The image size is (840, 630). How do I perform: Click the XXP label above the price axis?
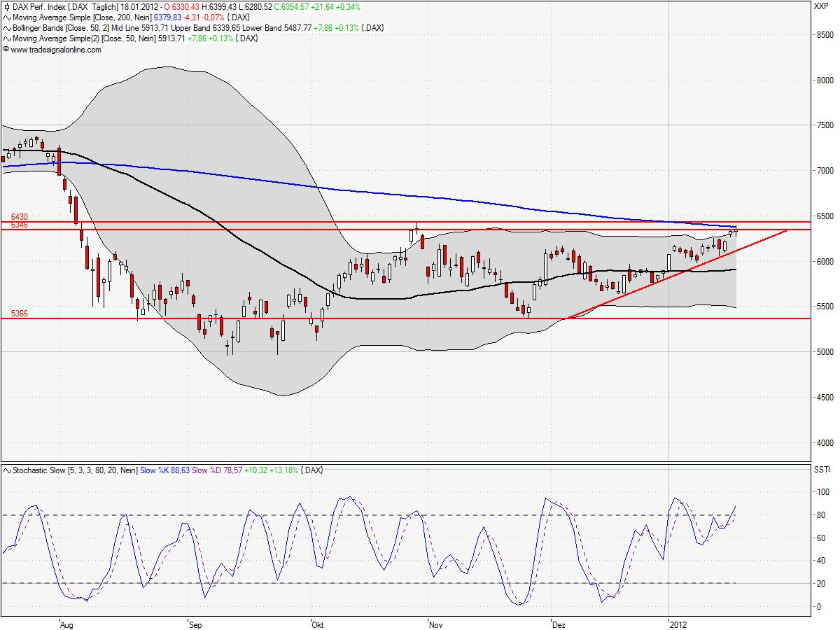tap(822, 6)
